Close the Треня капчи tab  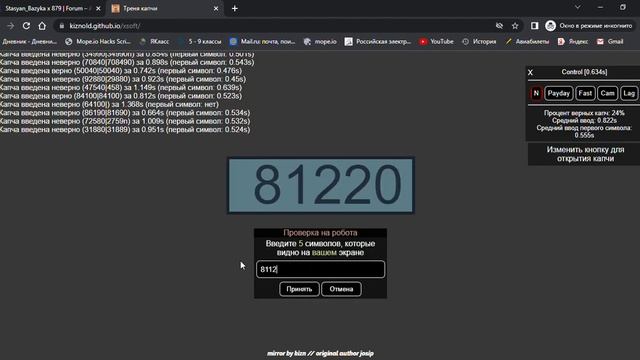tap(216, 9)
